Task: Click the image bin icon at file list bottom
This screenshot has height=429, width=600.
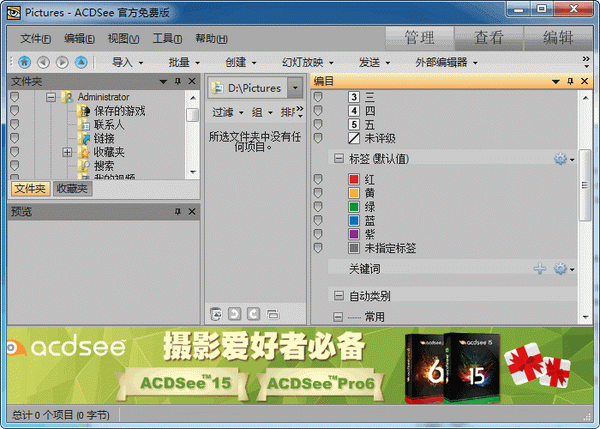Action: pyautogui.click(x=216, y=314)
